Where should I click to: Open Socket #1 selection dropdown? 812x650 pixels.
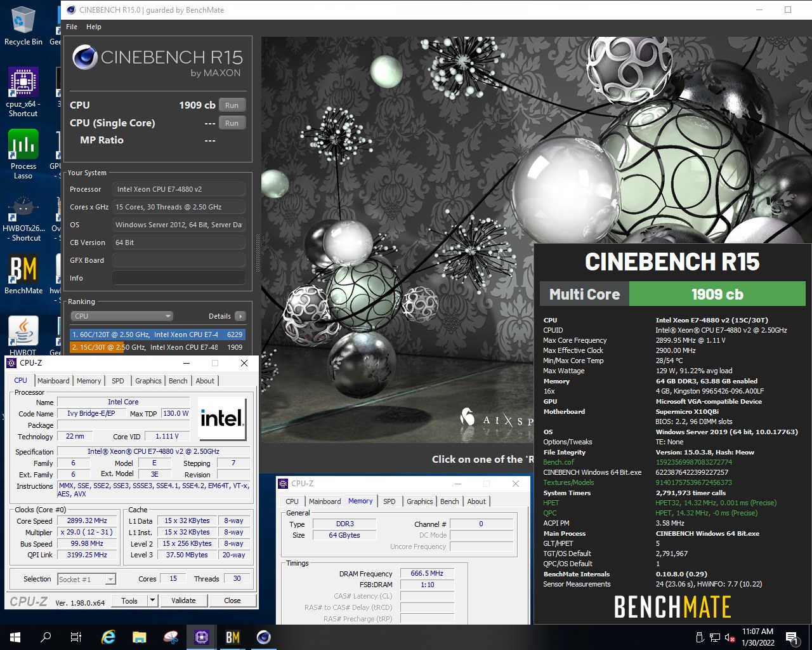(87, 579)
